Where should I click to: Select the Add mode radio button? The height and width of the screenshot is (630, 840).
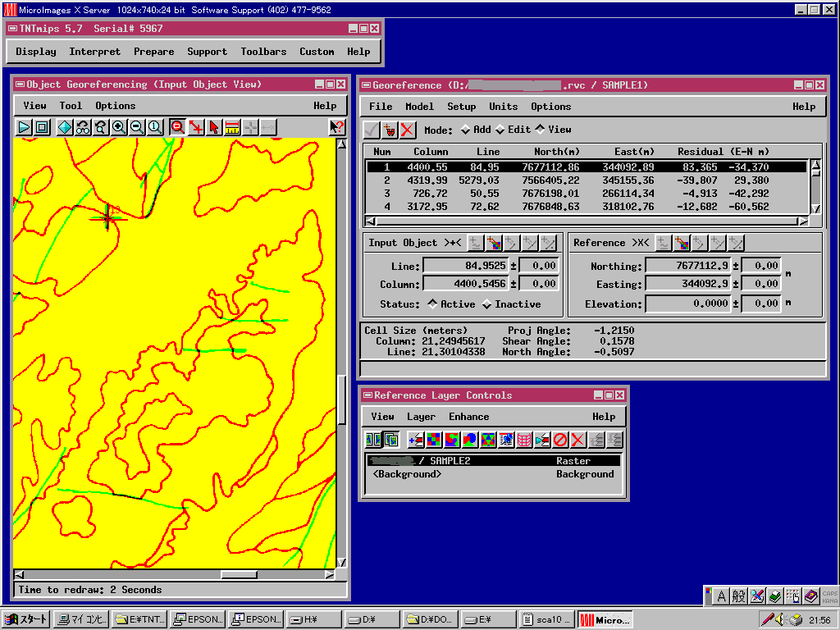tap(466, 130)
